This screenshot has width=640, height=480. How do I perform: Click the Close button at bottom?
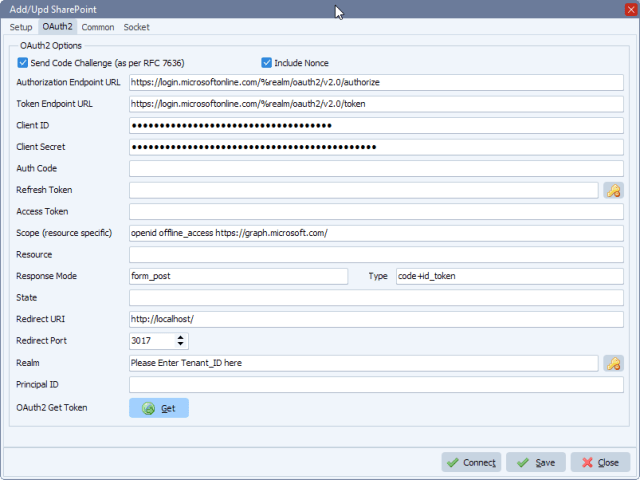coord(600,462)
